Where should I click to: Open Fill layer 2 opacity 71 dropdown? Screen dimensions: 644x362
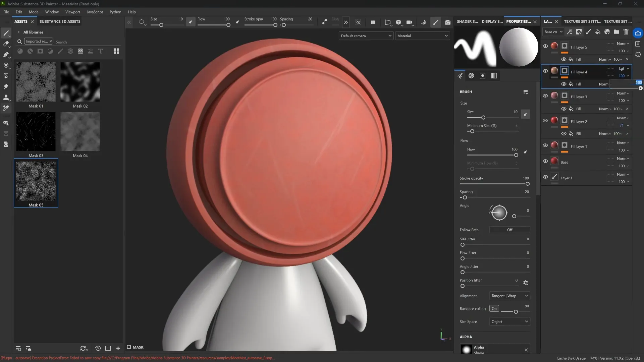pyautogui.click(x=624, y=125)
